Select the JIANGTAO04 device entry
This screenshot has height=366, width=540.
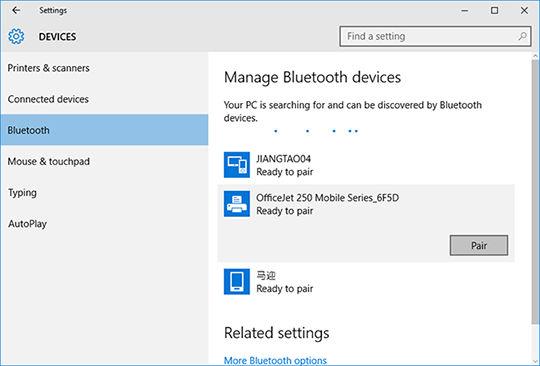tap(366, 165)
